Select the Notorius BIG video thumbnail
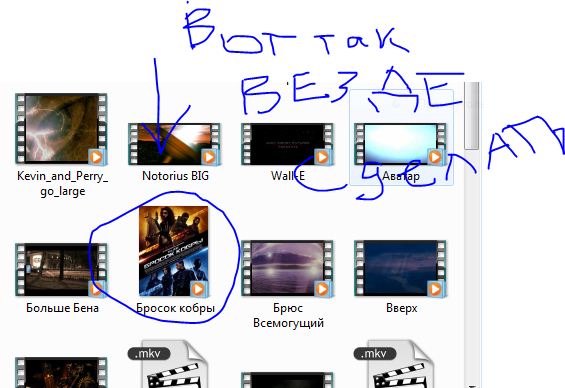This screenshot has height=388, width=565. (174, 144)
